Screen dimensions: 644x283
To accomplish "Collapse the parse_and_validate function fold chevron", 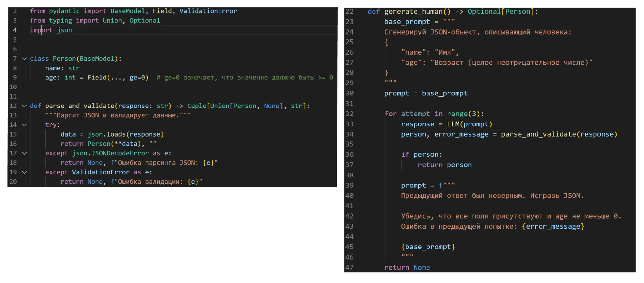I will pyautogui.click(x=24, y=106).
